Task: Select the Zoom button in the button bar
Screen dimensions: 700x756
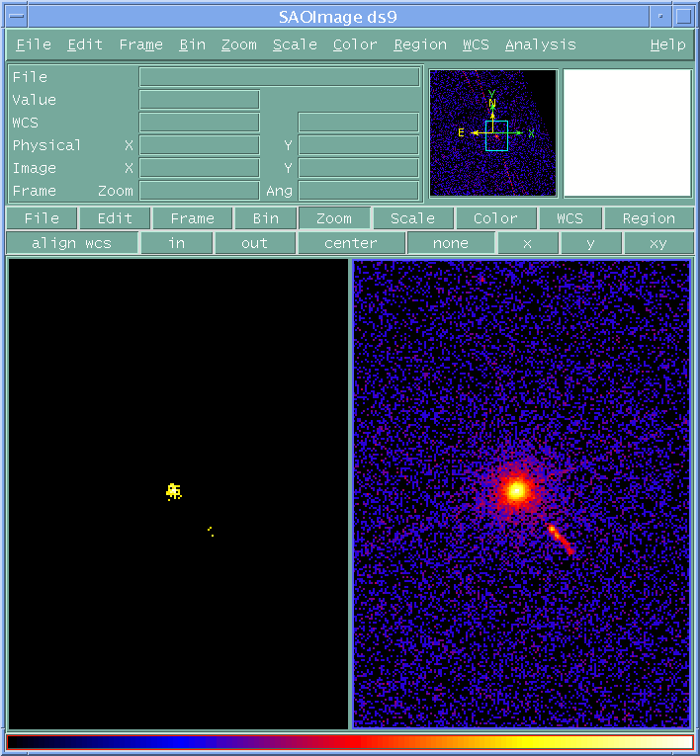Action: tap(334, 218)
